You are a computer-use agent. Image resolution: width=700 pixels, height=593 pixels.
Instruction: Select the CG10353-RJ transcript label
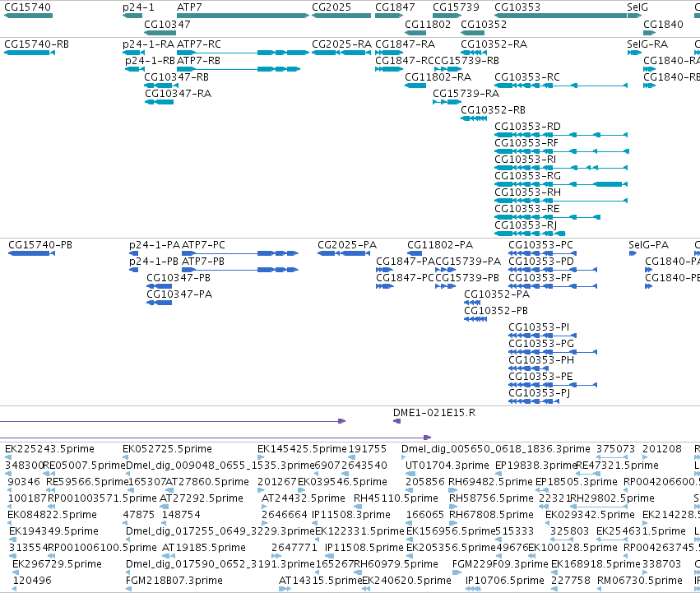click(525, 225)
